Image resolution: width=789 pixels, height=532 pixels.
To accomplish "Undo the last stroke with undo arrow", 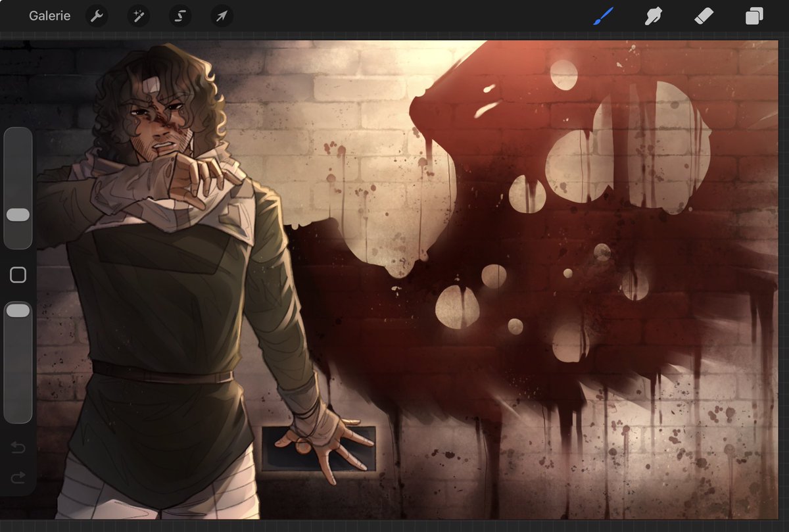I will 18,448.
